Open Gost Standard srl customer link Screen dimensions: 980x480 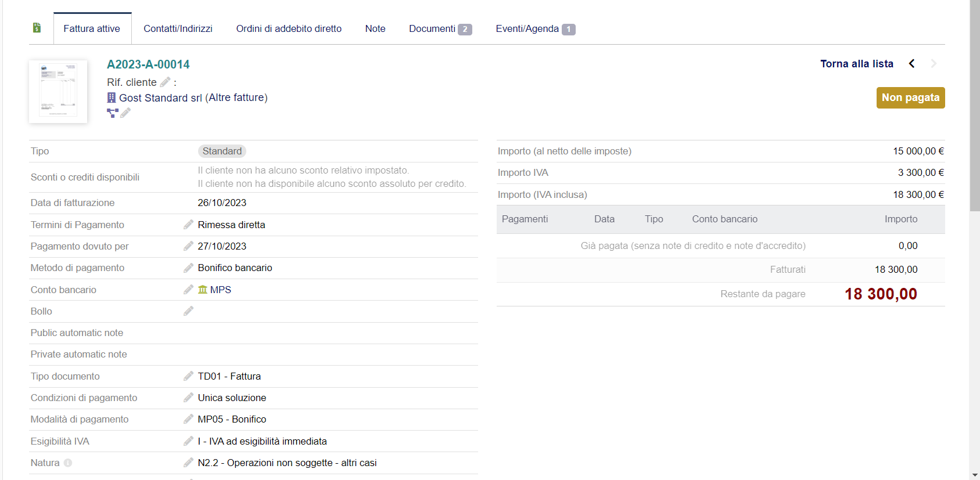pos(160,98)
